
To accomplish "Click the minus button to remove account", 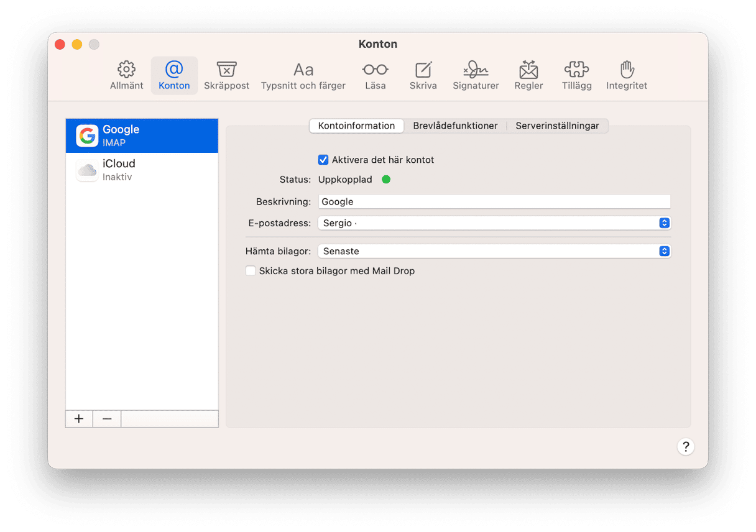I will 107,419.
